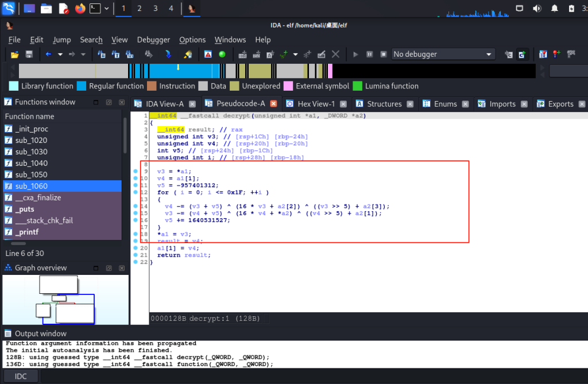Click the green-plus toolbar icon
Viewport: 588px width, 384px height.
pos(284,55)
